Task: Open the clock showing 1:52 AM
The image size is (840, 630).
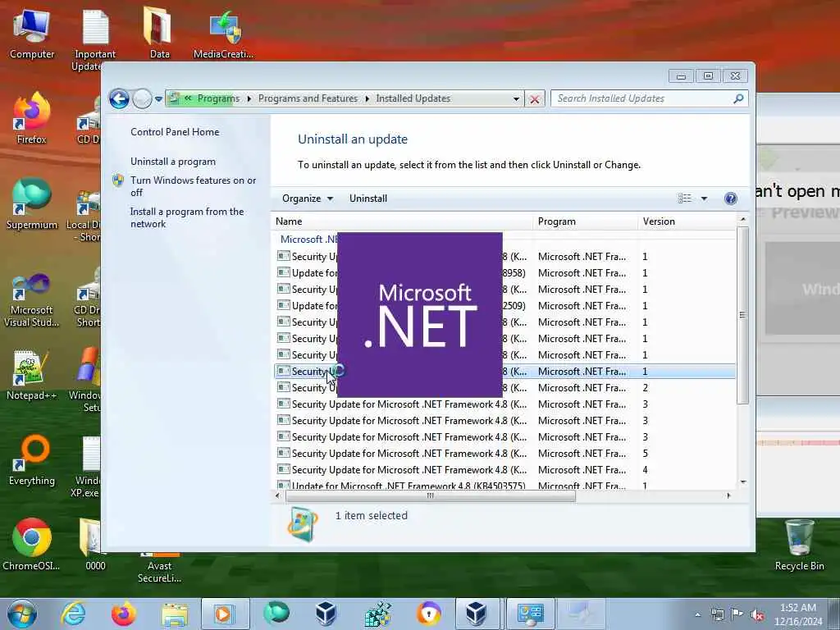Action: pyautogui.click(x=798, y=614)
